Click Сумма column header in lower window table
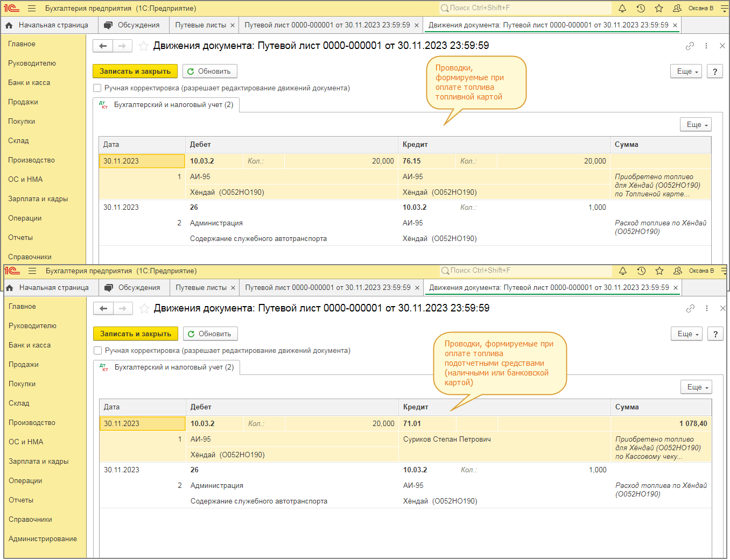This screenshot has height=560, width=730. [661, 407]
